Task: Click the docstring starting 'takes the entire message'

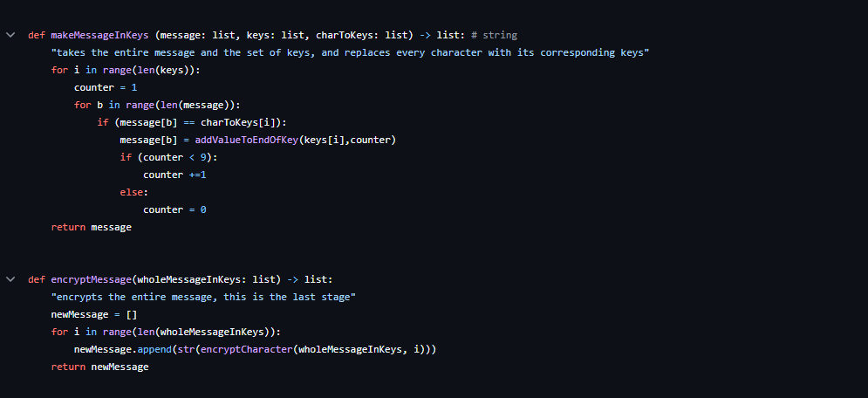Action: pos(350,52)
